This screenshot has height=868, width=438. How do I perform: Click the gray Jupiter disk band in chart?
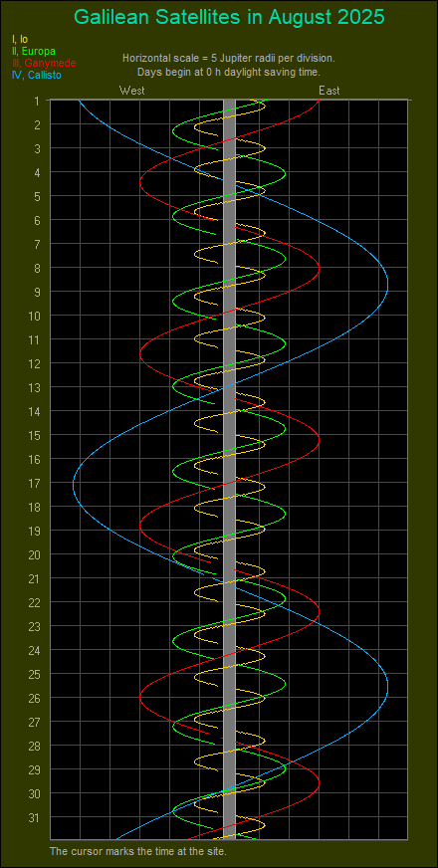pos(229,470)
